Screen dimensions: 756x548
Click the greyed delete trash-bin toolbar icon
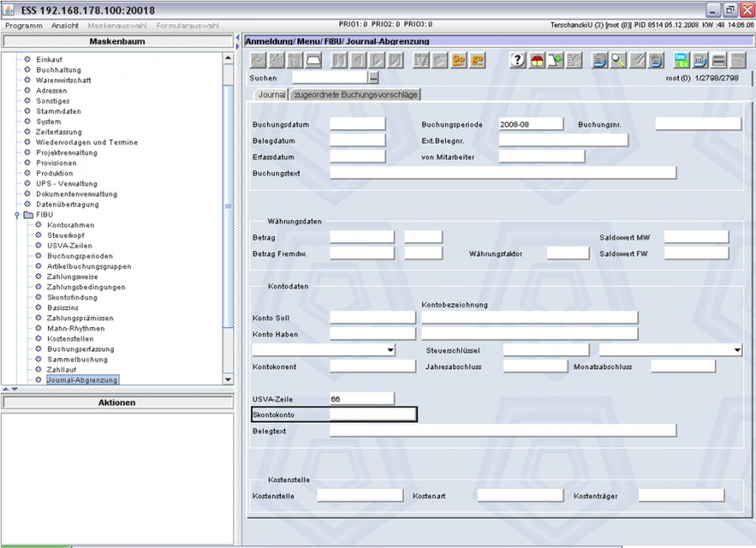295,61
